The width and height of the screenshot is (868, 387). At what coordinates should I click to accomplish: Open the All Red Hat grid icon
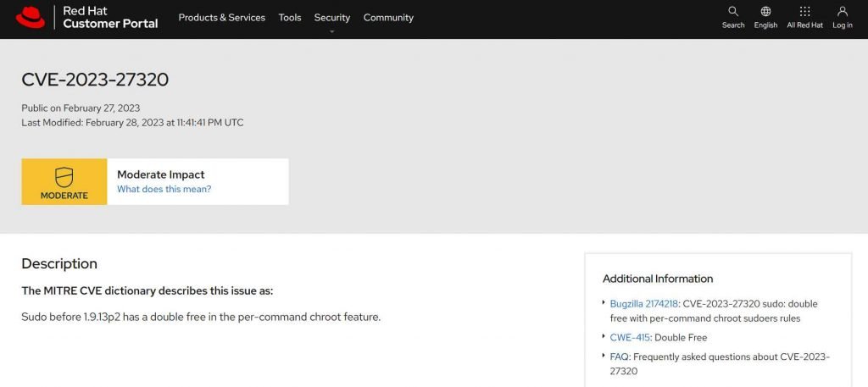coord(805,12)
